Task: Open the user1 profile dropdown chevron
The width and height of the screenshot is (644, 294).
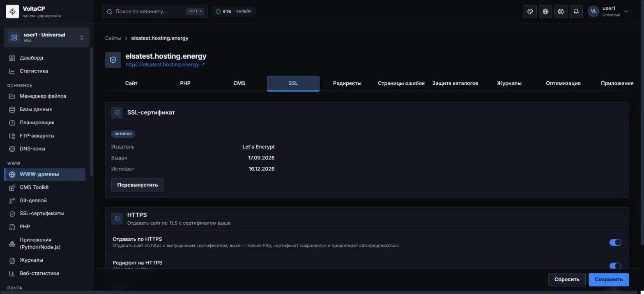Action: (x=626, y=11)
